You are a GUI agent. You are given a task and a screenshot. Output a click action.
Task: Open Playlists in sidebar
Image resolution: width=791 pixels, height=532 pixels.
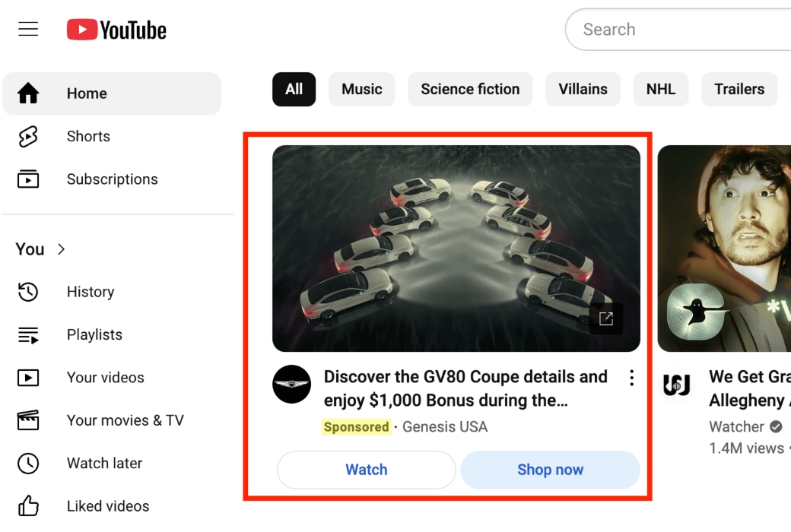tap(94, 334)
